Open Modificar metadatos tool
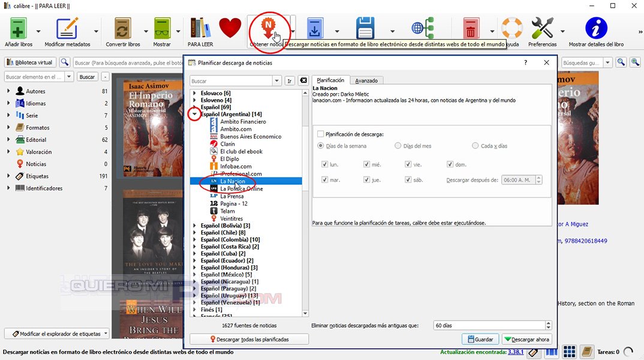The image size is (644, 360). (67, 28)
